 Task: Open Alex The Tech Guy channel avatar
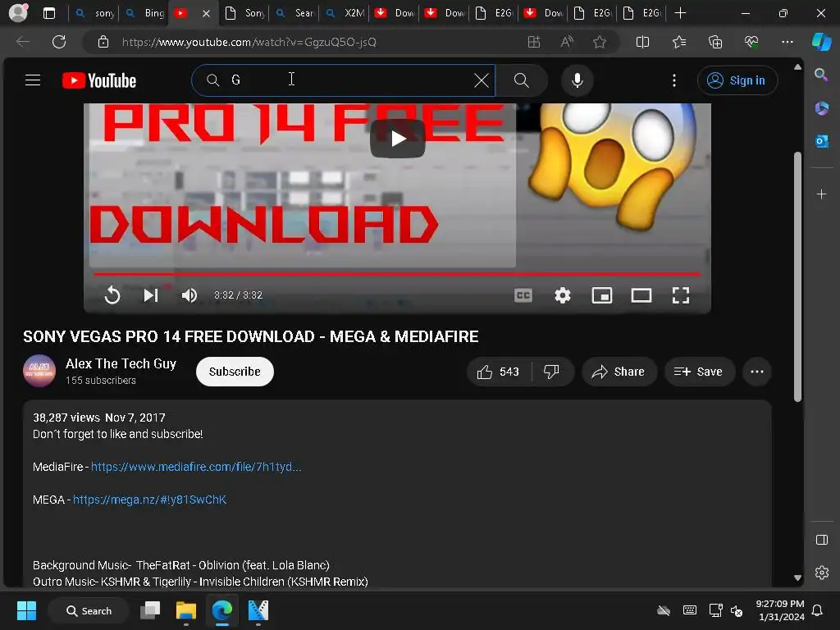click(39, 371)
